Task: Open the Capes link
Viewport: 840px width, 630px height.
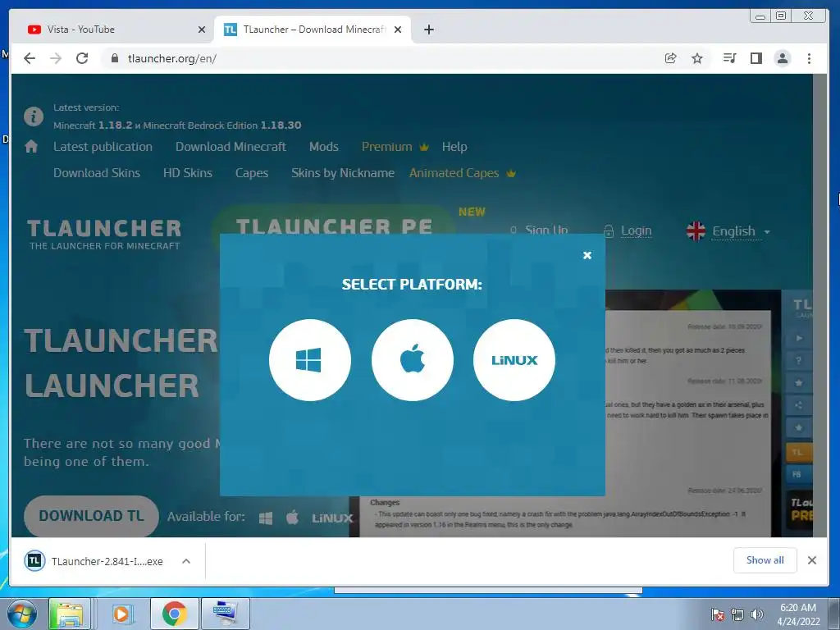Action: click(x=252, y=173)
